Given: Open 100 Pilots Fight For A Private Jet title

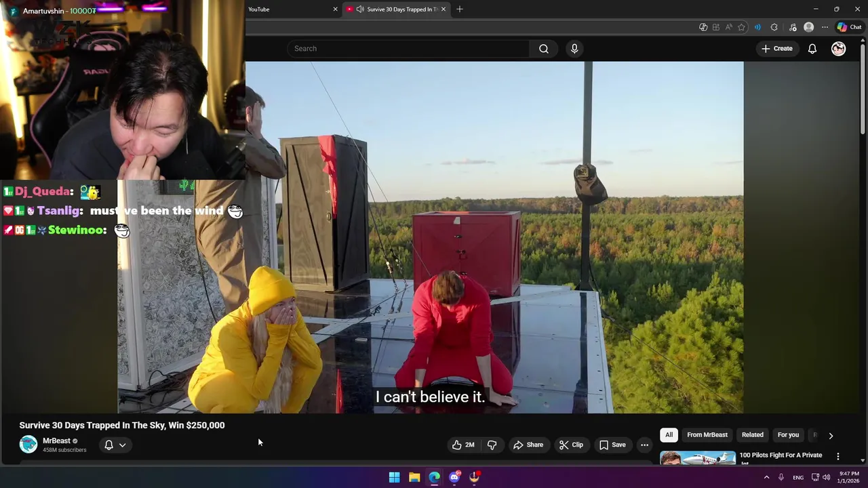Looking at the screenshot, I should pos(781,458).
